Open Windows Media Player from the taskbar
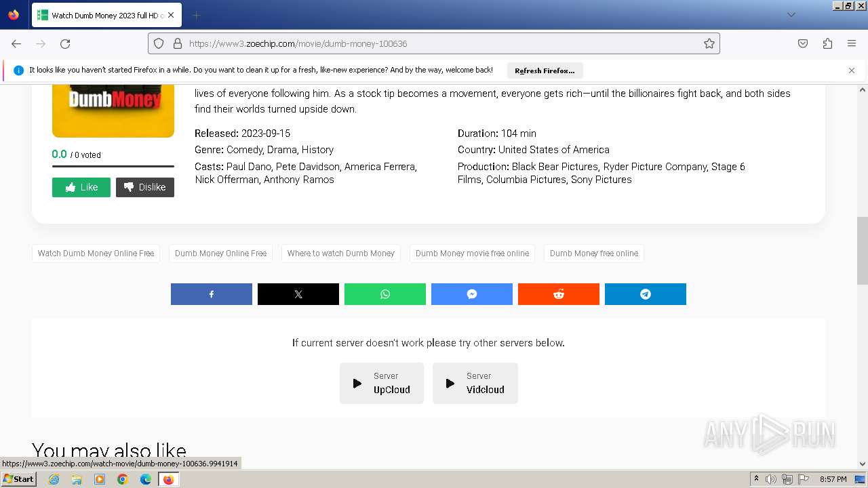This screenshot has width=868, height=488. coord(100,479)
